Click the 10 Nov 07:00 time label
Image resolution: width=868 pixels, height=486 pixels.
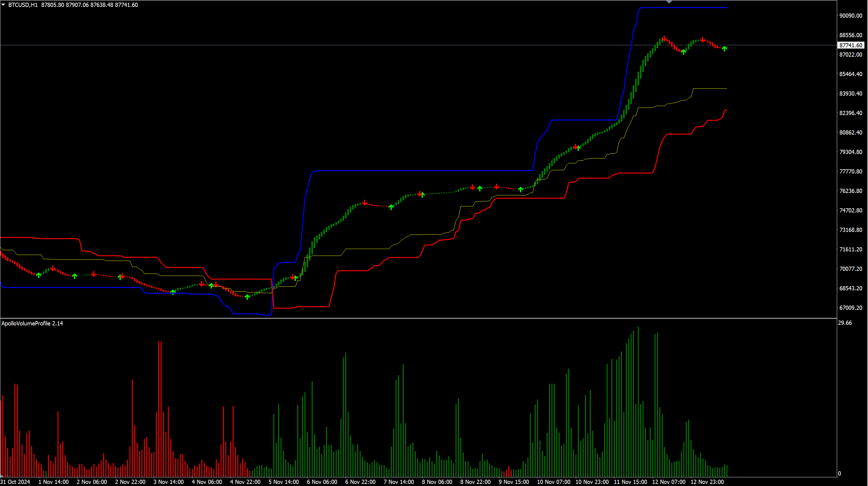pos(554,482)
